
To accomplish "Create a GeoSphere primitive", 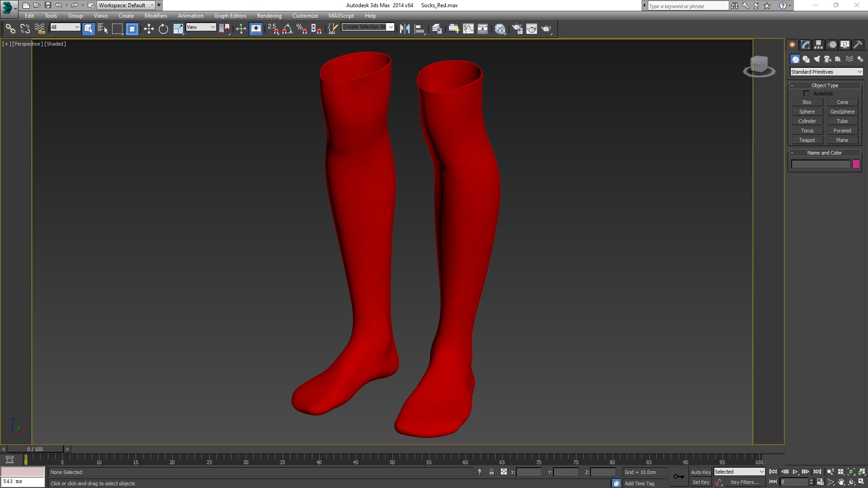I will pos(842,112).
